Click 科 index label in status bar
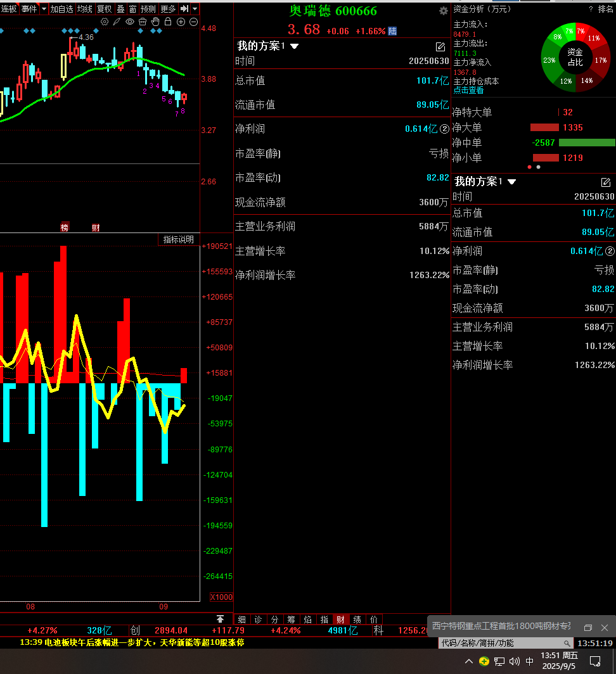Screen dimensions: 616x674 (378, 630)
